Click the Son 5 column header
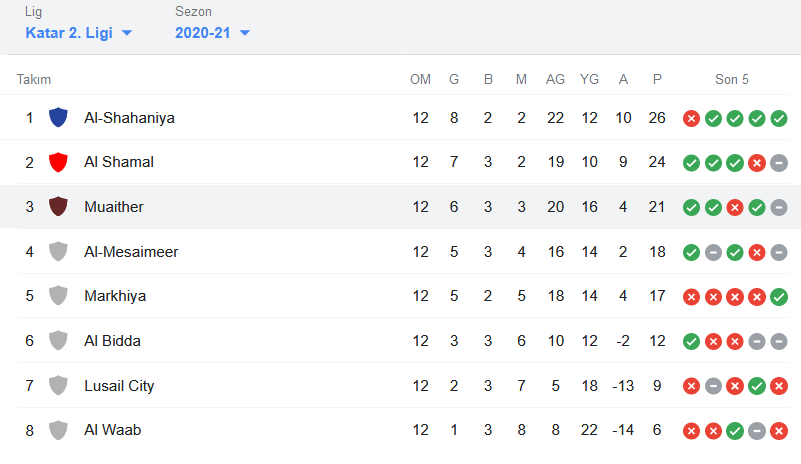 coord(732,79)
